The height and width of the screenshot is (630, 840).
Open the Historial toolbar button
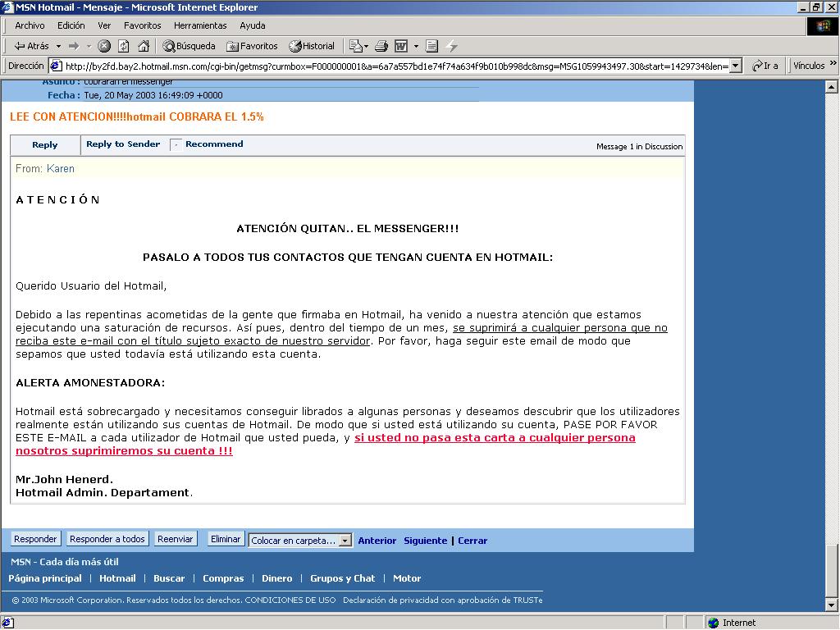pyautogui.click(x=312, y=46)
